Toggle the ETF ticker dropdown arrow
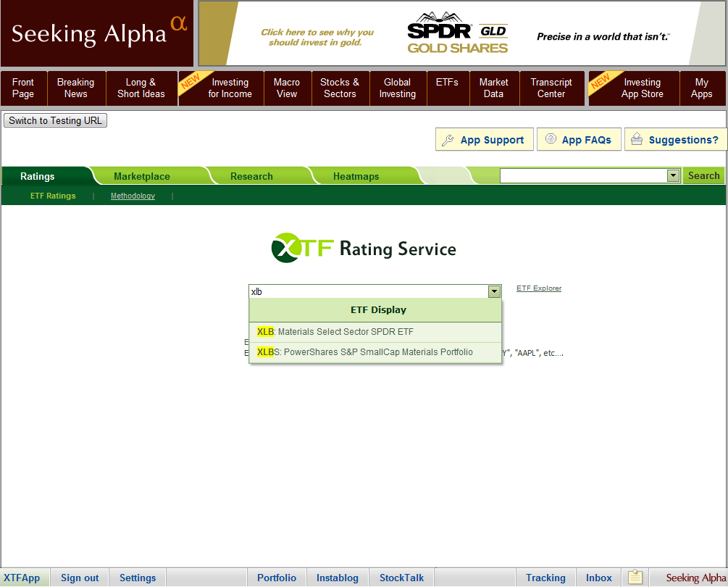The height and width of the screenshot is (587, 728). [x=495, y=291]
